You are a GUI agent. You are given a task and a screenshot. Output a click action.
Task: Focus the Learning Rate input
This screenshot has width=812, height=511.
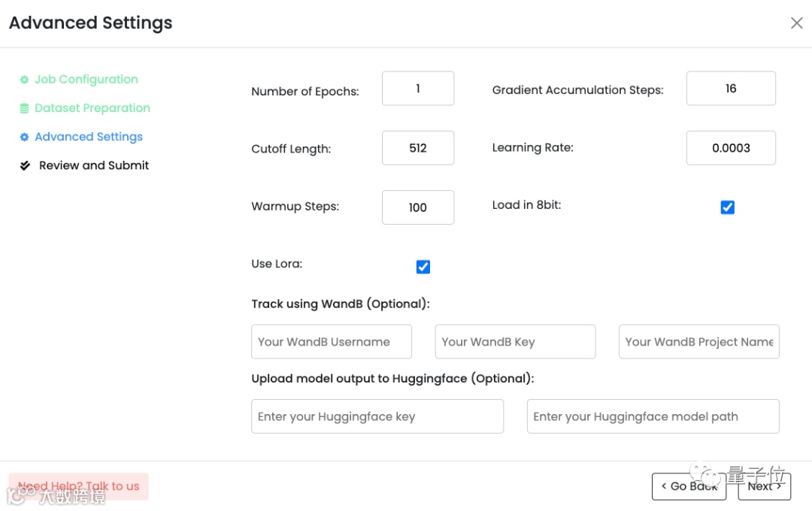731,148
